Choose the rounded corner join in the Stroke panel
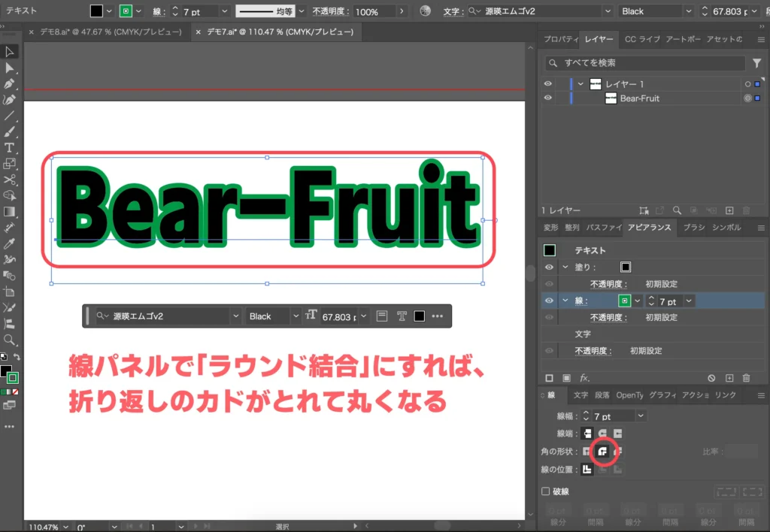The width and height of the screenshot is (770, 532). (x=603, y=452)
